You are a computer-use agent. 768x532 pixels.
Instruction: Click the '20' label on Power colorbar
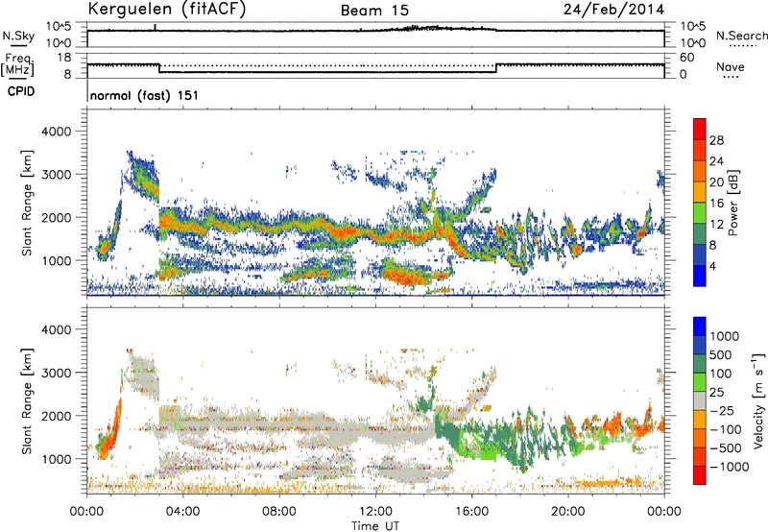pyautogui.click(x=716, y=182)
